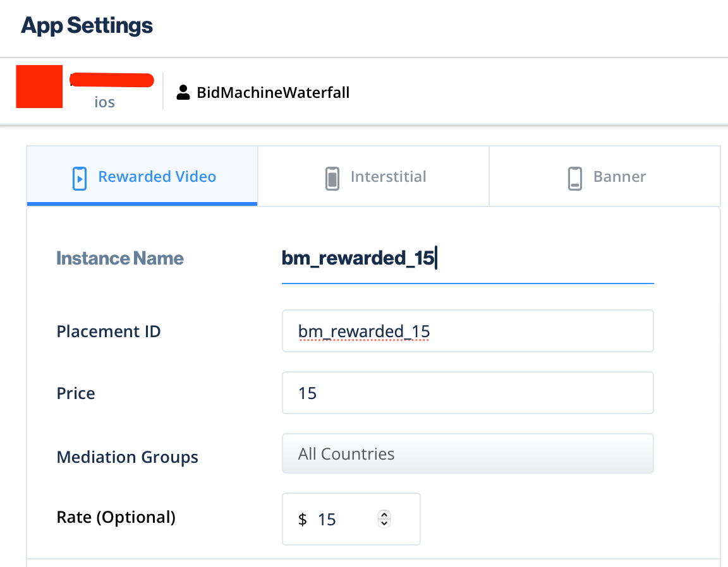Switch to the Rewarded Video tab
The width and height of the screenshot is (728, 567).
click(x=157, y=177)
